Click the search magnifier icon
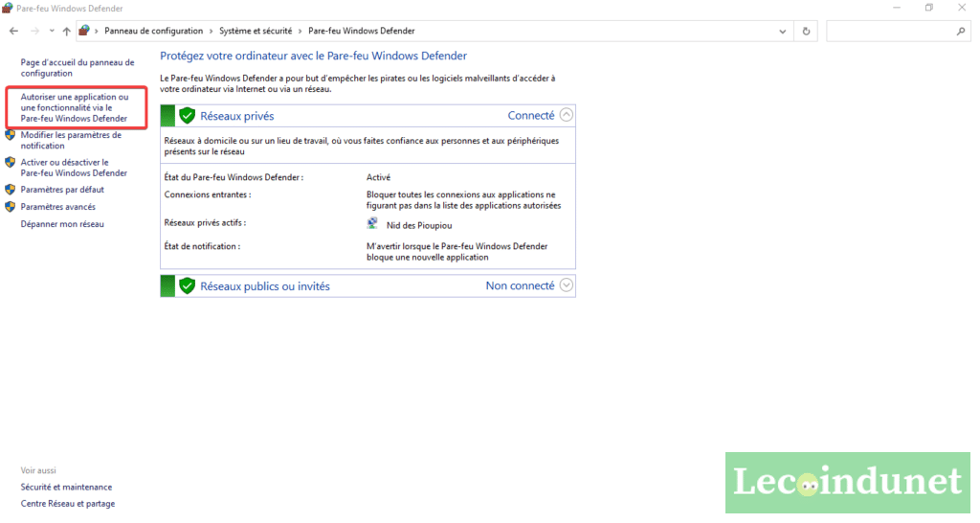Viewport: 980px width, 523px height. coord(961,32)
